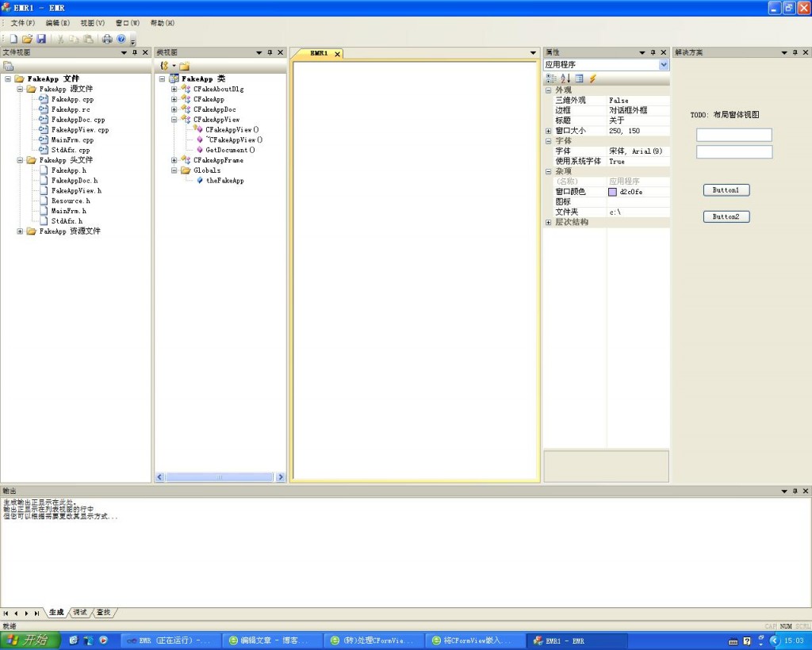Click the lightning events icon in the 属性 panel
This screenshot has width=812, height=650.
point(593,78)
